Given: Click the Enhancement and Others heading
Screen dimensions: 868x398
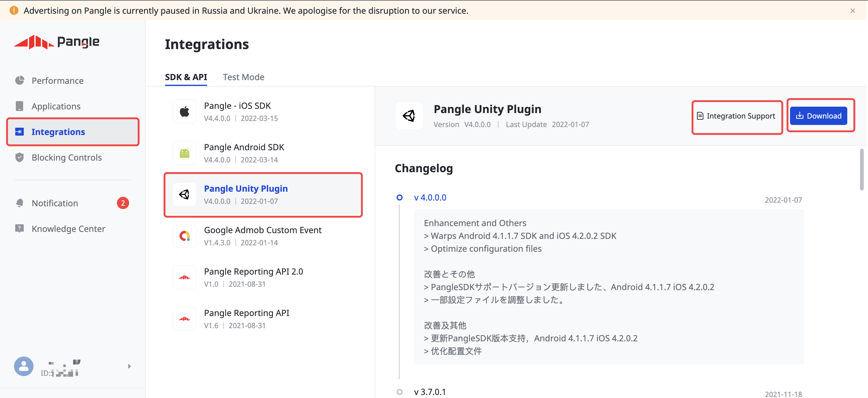Looking at the screenshot, I should click(475, 223).
